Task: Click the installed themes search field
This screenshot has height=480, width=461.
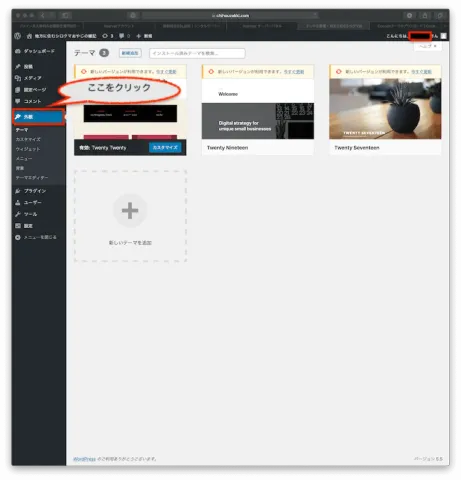Action: coord(197,53)
